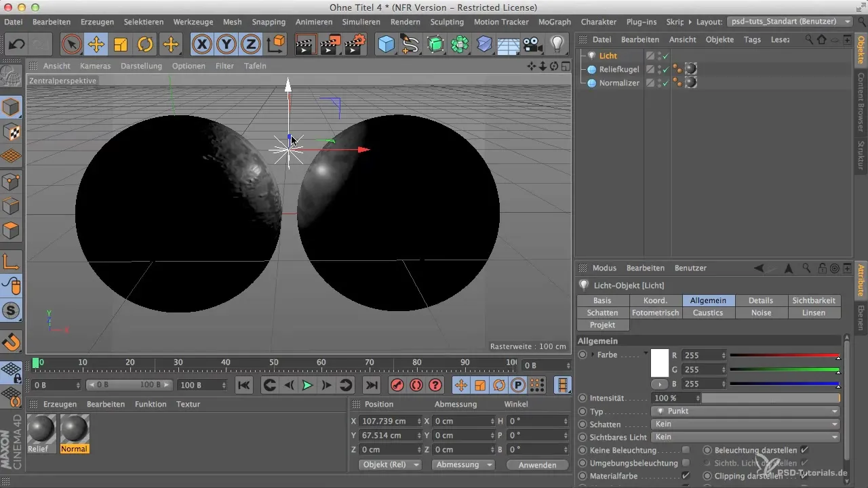868x488 pixels.
Task: Click the floor environment icon
Action: (x=509, y=45)
